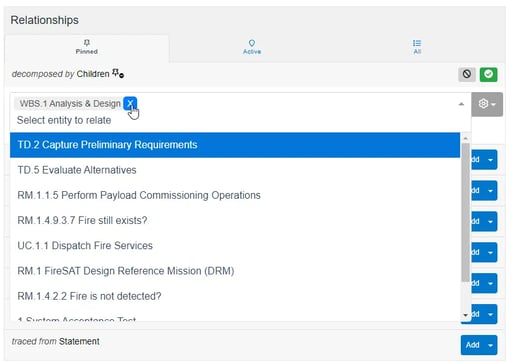The width and height of the screenshot is (512, 364).
Task: Open the Add dropdown arrow for Statement
Action: tap(490, 345)
